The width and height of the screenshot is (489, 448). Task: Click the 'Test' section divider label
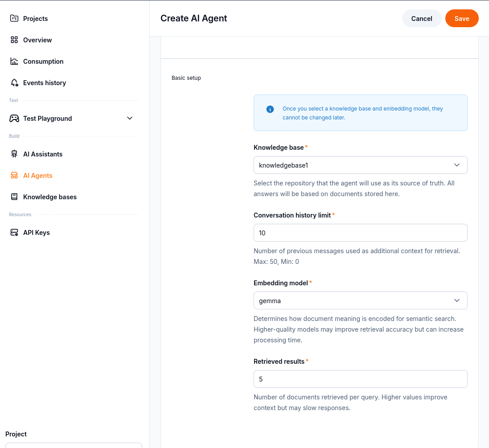pyautogui.click(x=13, y=100)
